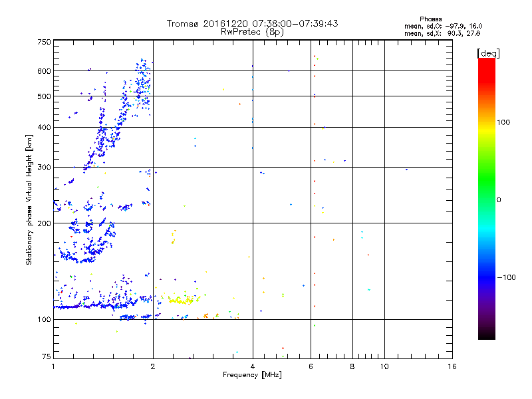Select the frequency axis tick "10"

[x=384, y=366]
